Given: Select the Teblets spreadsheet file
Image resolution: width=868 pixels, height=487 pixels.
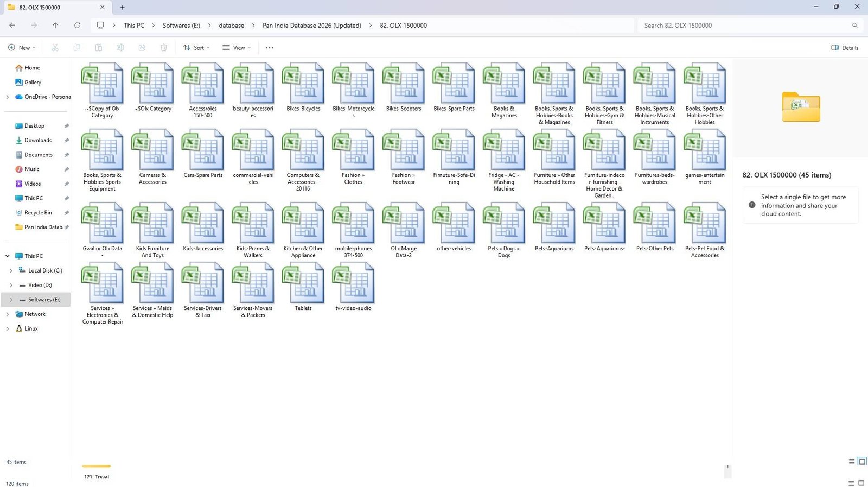Looking at the screenshot, I should tap(303, 287).
